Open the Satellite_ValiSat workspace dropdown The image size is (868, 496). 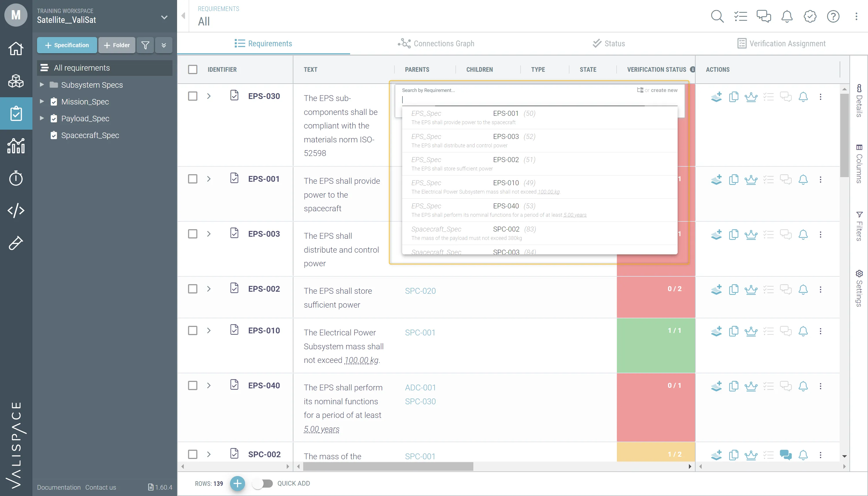pos(164,17)
